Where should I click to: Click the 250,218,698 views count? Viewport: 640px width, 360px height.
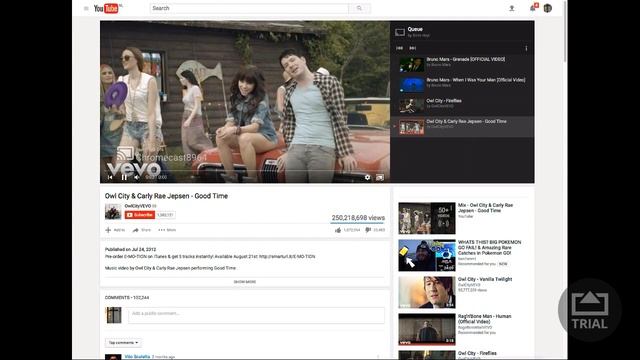pos(358,218)
